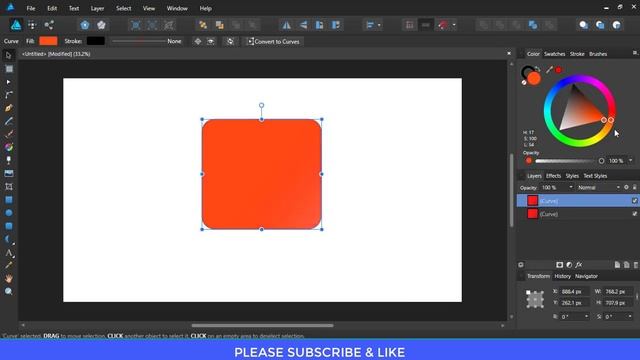The image size is (640, 360).
Task: Pick the Vector Brush tool
Action: click(x=9, y=134)
